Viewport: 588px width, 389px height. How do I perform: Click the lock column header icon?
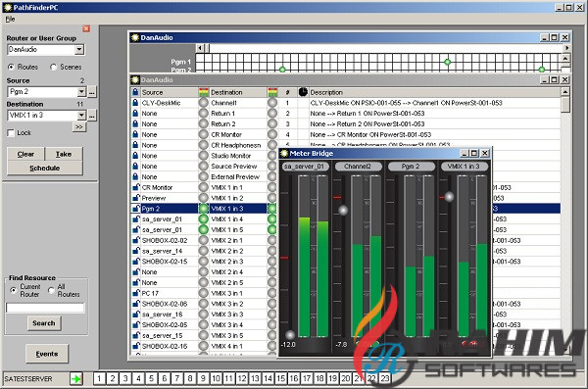pos(135,92)
